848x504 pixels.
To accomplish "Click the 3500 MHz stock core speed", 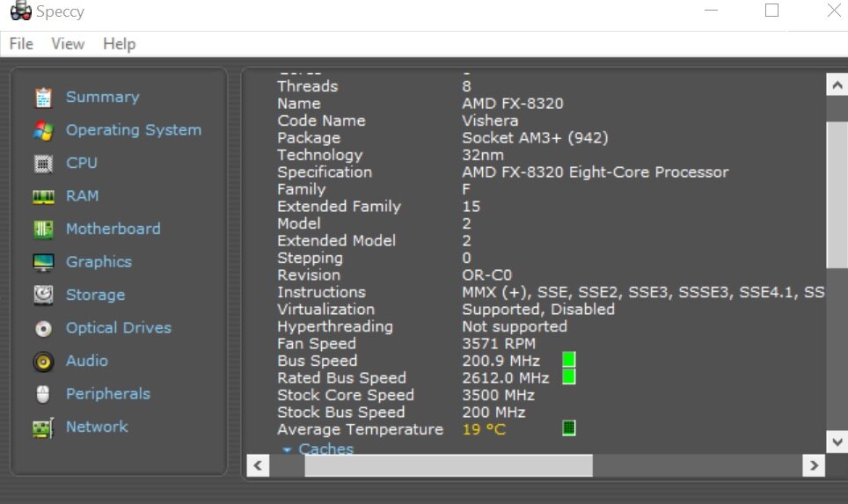I will coord(498,395).
